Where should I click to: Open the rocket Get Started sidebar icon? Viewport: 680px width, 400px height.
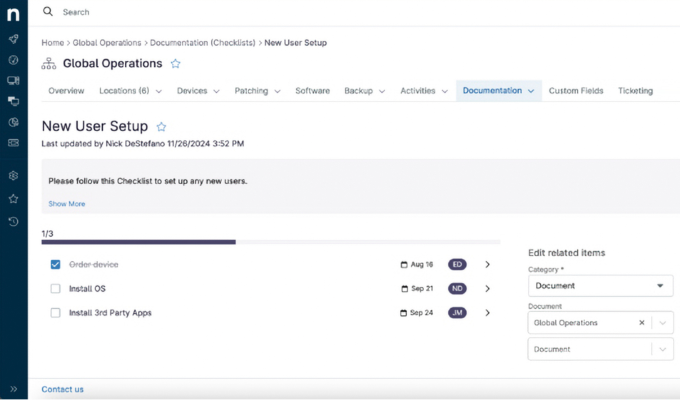13,38
